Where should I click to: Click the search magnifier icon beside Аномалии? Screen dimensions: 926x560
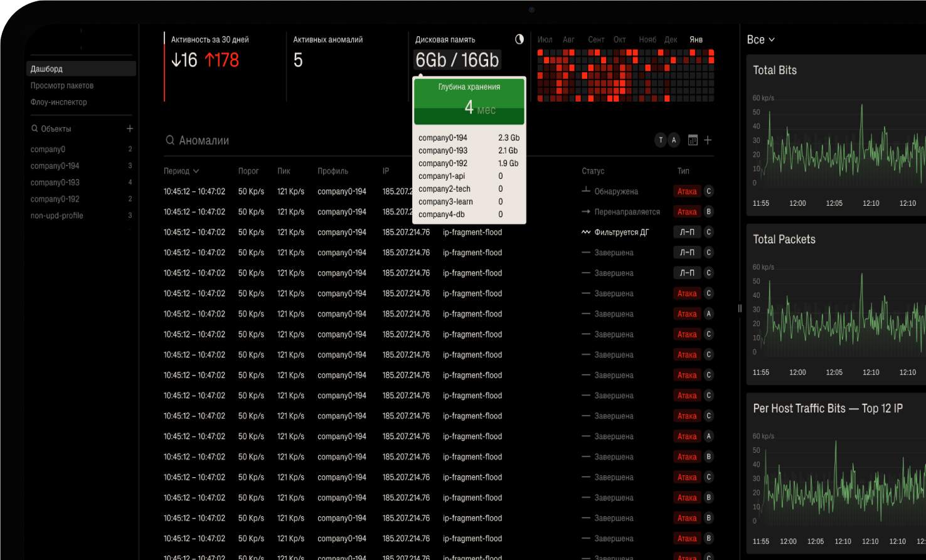[x=170, y=140]
